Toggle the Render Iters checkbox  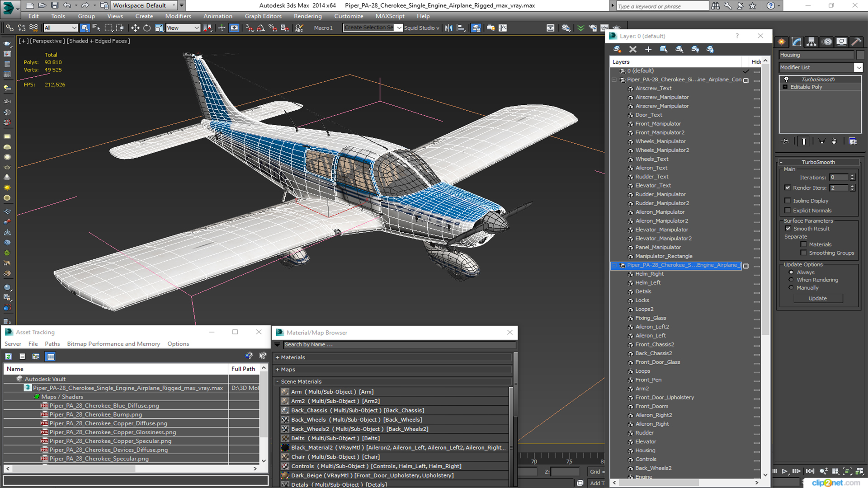tap(788, 188)
